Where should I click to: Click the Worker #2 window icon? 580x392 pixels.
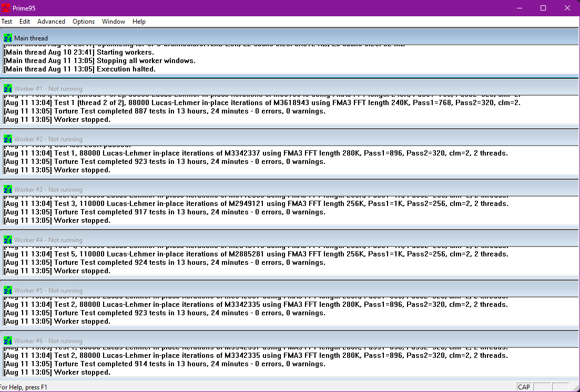coord(8,139)
